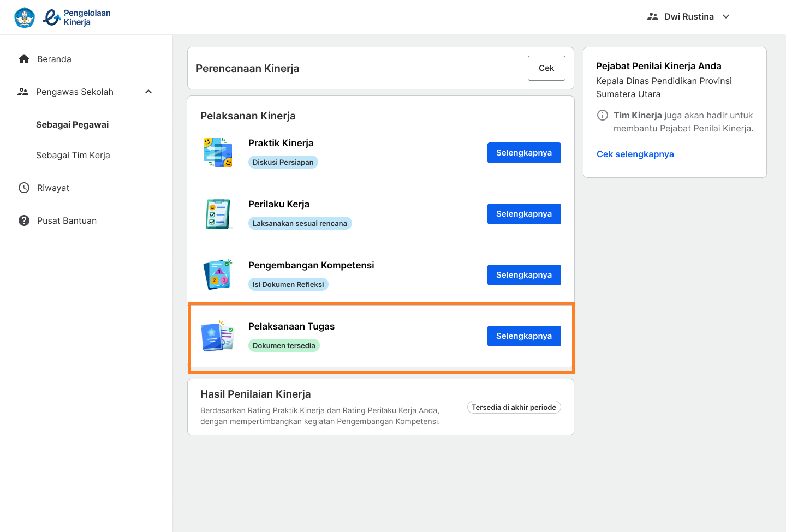Click the Pengembangan Kompetensi title text

311,265
